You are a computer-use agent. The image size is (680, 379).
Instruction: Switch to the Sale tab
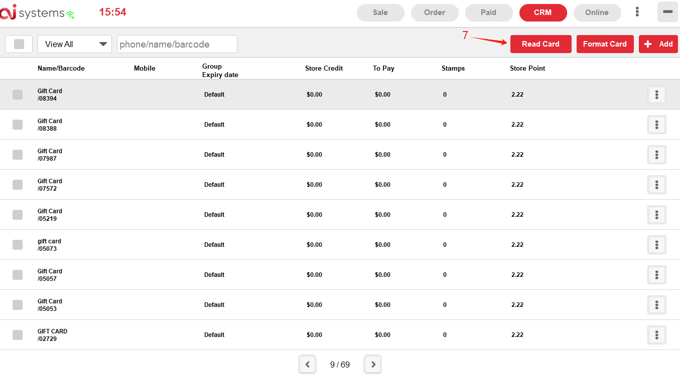380,13
